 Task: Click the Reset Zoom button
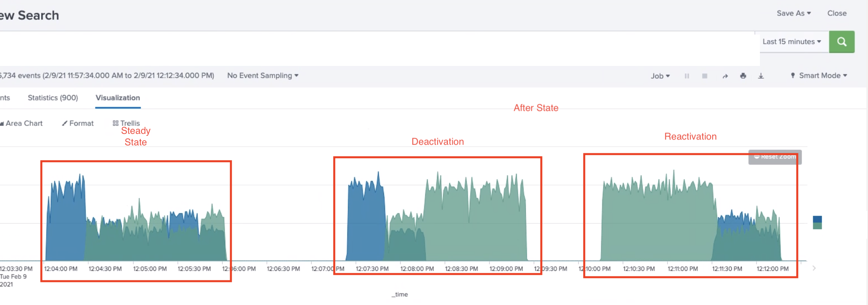(x=775, y=157)
